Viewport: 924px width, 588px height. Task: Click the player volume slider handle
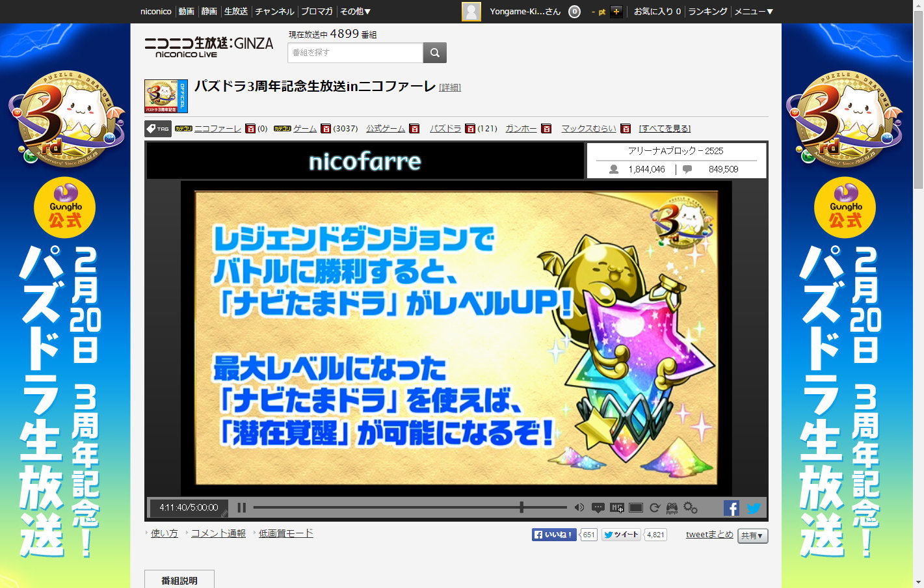(x=521, y=507)
